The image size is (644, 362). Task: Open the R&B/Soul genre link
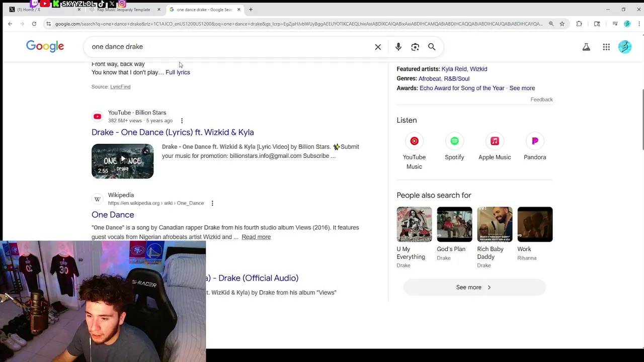456,78
